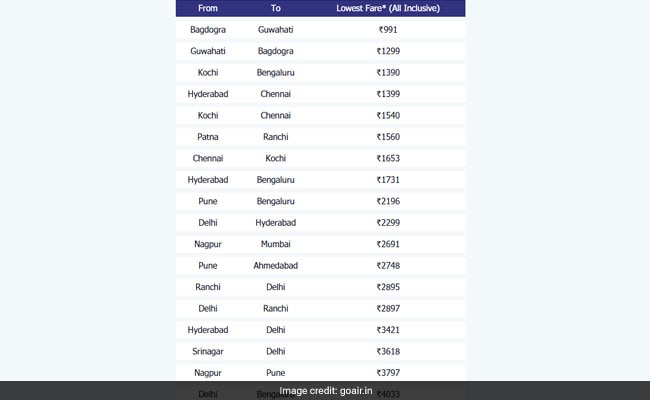Viewport: 650px width, 400px height.
Task: Click the ₹3421 Hyderabad to Delhi fare
Action: (x=388, y=330)
